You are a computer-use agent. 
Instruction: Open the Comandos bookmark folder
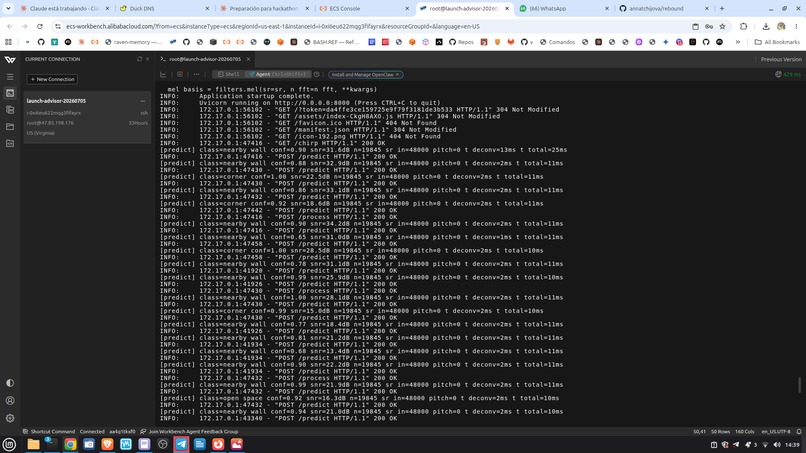click(557, 42)
